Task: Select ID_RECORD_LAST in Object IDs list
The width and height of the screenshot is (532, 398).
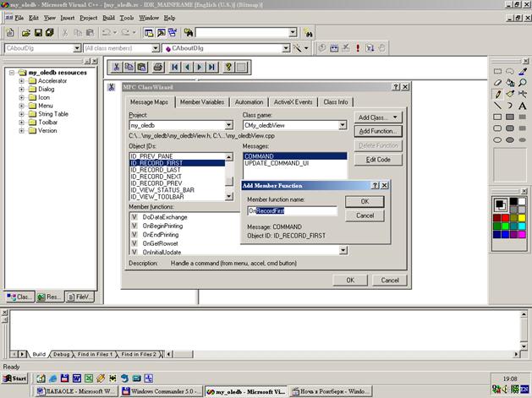Action: (x=177, y=170)
